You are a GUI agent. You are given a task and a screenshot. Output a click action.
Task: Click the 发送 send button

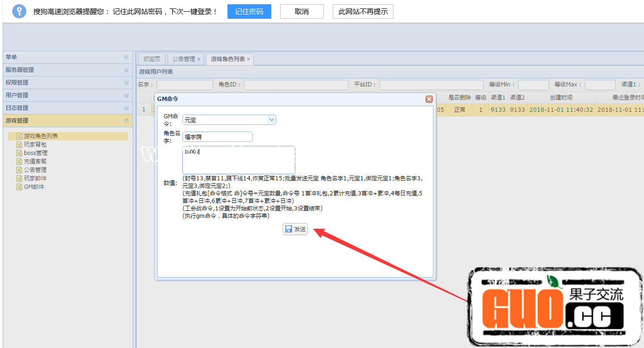click(x=295, y=229)
